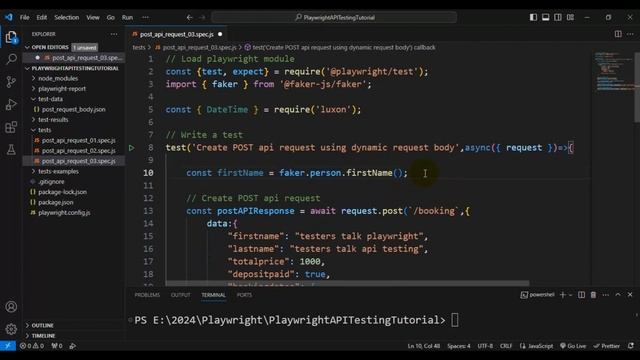This screenshot has width=640, height=360.
Task: Click Prettier in status bar
Action: pyautogui.click(x=607, y=346)
